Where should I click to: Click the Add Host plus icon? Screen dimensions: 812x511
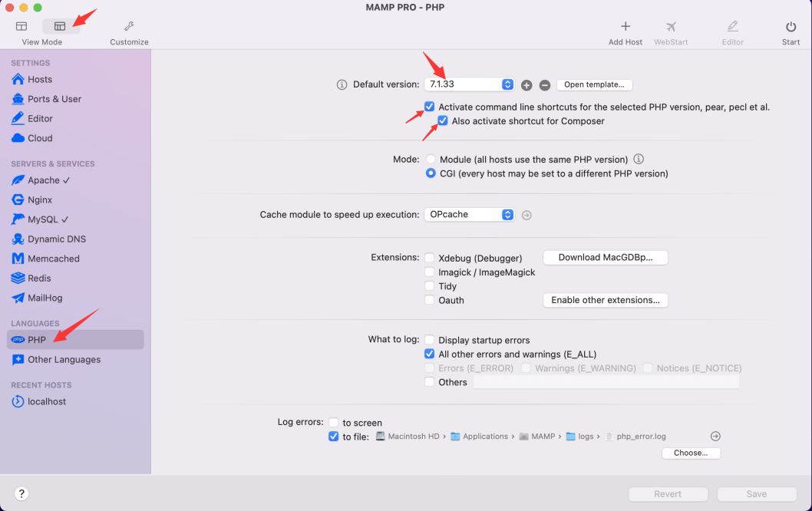click(x=625, y=27)
